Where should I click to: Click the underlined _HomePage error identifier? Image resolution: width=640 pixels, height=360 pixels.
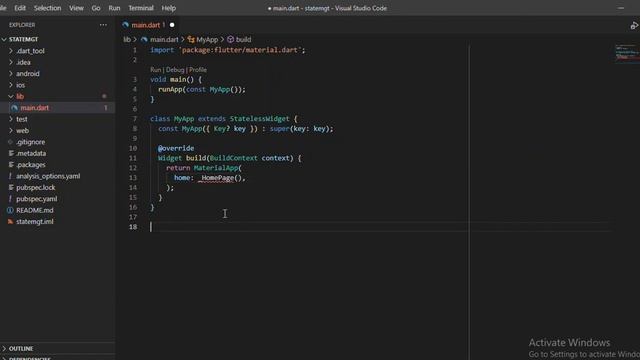click(216, 178)
